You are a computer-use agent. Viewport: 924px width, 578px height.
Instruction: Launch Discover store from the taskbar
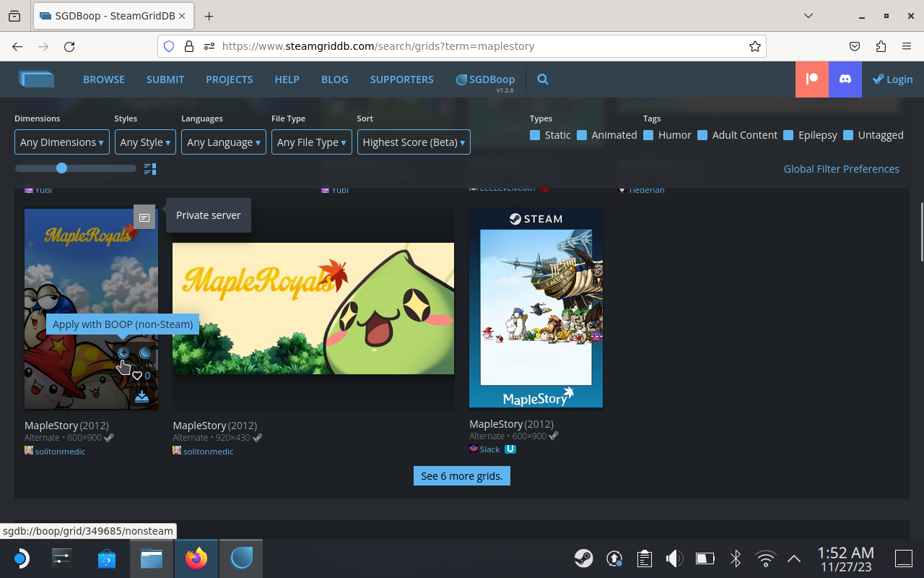[x=107, y=558]
